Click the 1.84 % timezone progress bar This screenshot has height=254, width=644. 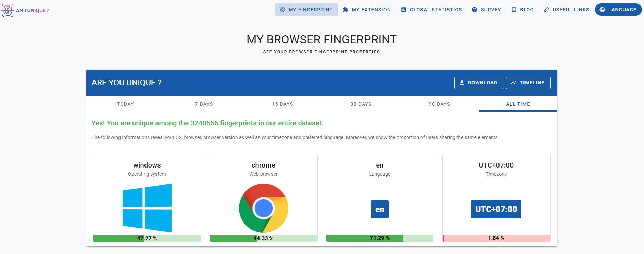tap(496, 238)
